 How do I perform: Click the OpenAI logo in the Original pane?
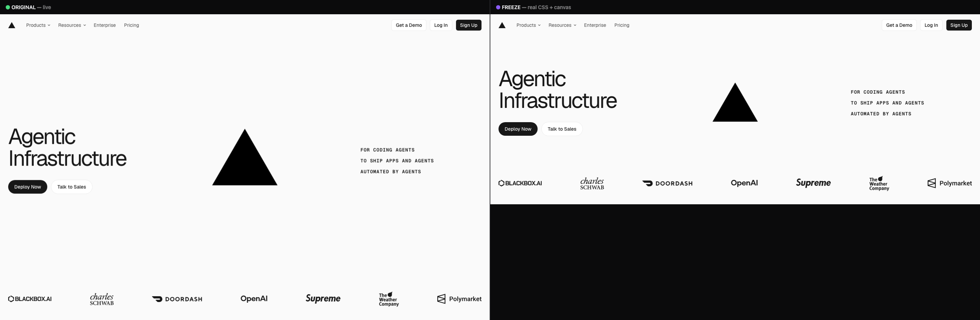(x=254, y=298)
